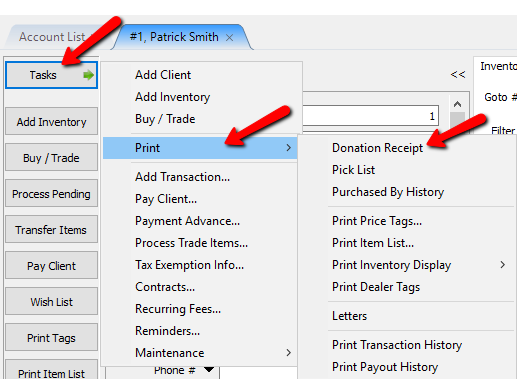The image size is (517, 379).
Task: Open Recurring Fees... menu item
Action: tap(200, 309)
